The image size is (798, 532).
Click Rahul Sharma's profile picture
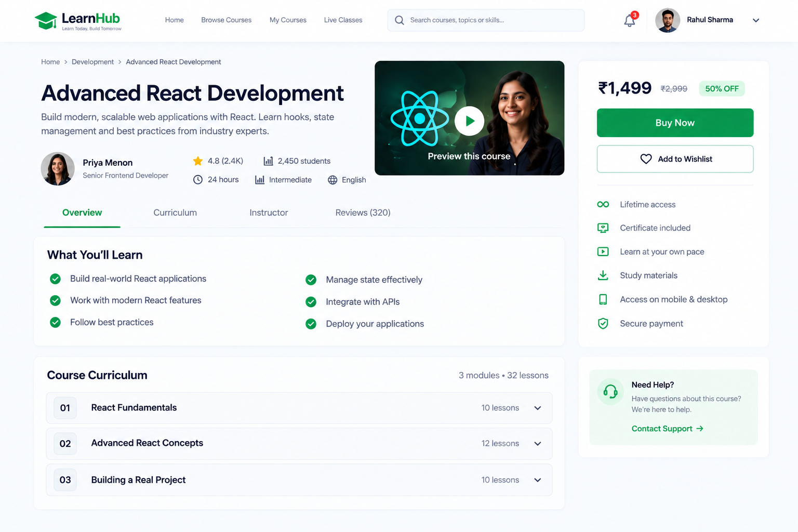(x=668, y=20)
